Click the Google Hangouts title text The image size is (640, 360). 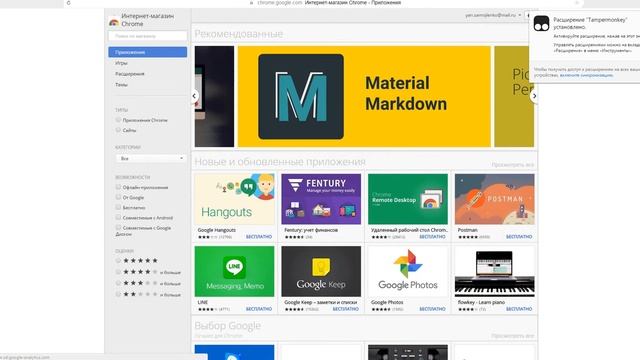pos(217,230)
